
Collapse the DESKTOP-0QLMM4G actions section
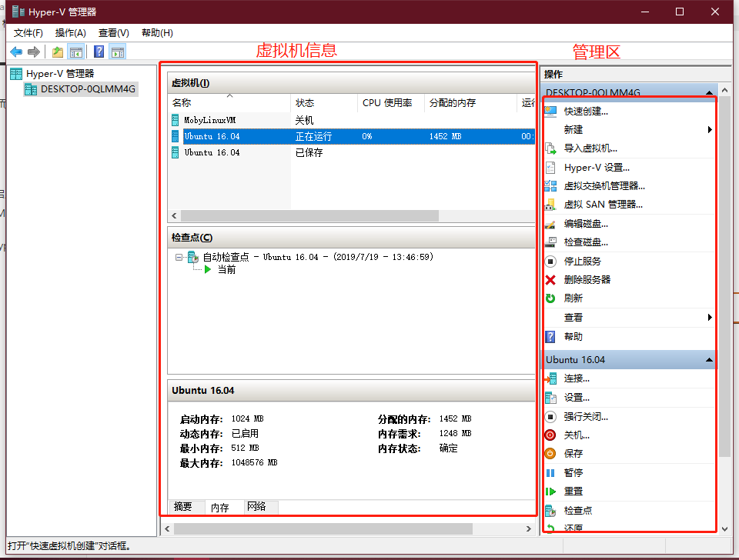coord(709,92)
